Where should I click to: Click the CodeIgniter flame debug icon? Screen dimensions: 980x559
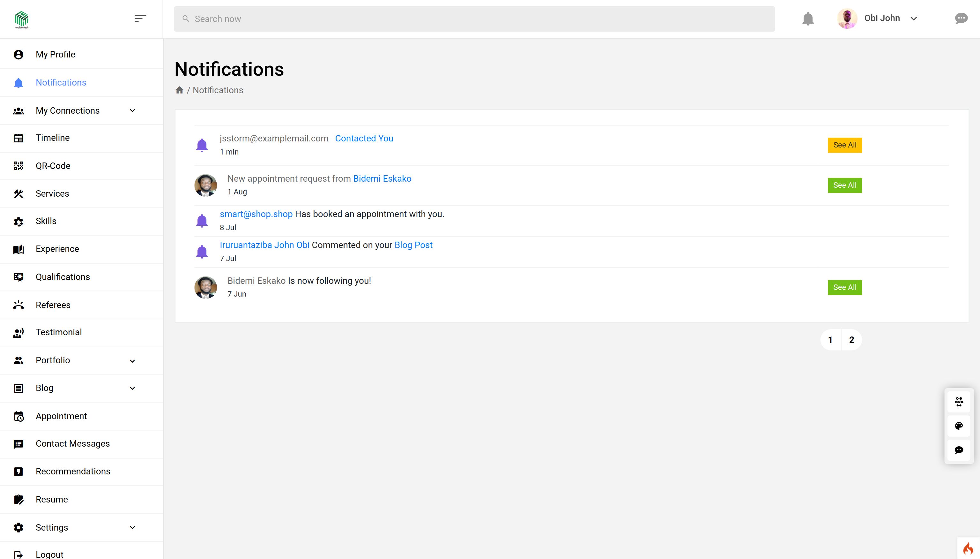pyautogui.click(x=968, y=549)
